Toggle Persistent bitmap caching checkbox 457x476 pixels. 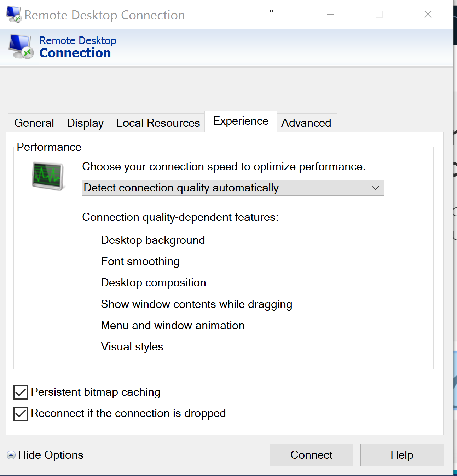pos(21,392)
